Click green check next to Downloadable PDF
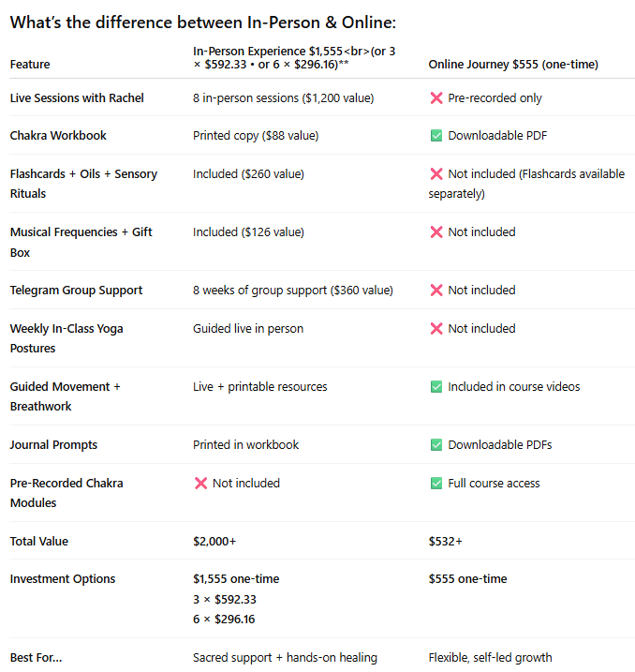 436,136
